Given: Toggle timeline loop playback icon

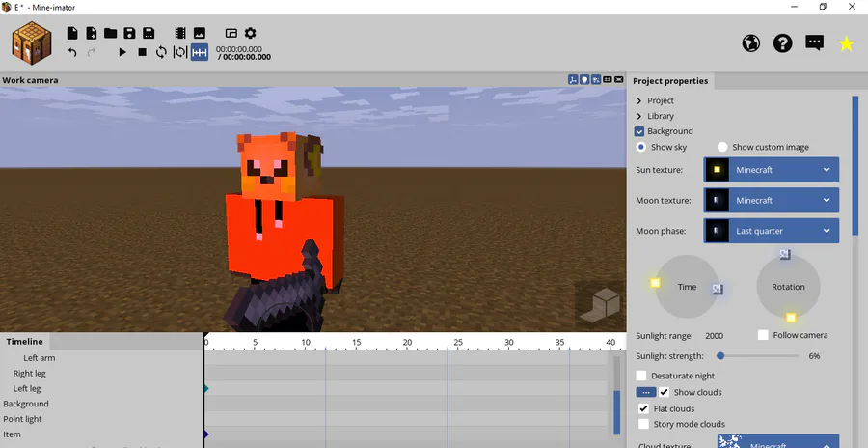Looking at the screenshot, I should click(x=161, y=52).
